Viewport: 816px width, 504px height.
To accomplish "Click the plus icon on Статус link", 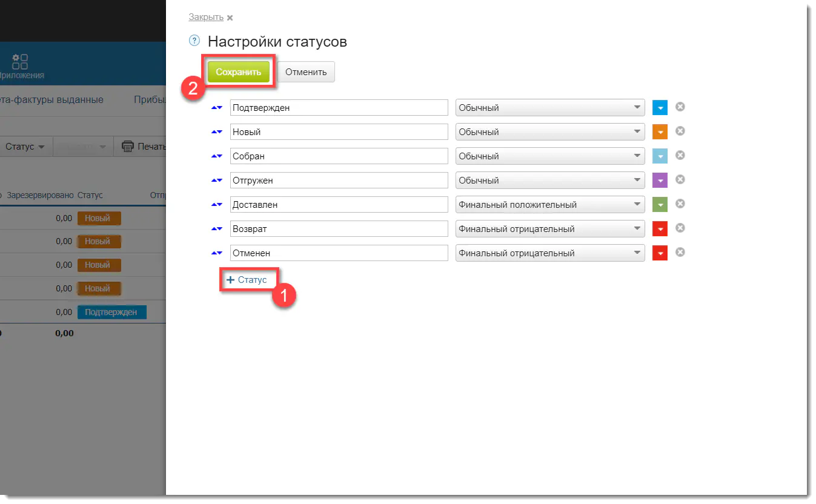I will point(230,280).
